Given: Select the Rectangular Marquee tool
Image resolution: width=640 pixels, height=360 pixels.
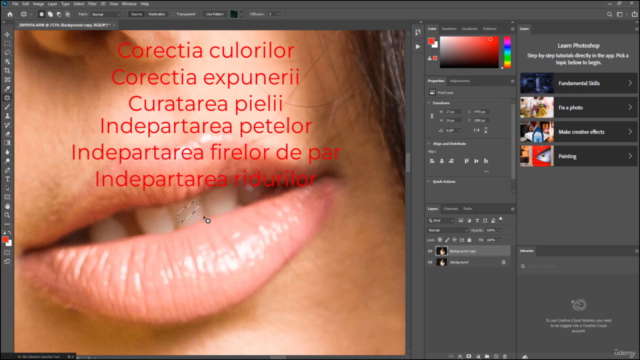Looking at the screenshot, I should click(7, 44).
